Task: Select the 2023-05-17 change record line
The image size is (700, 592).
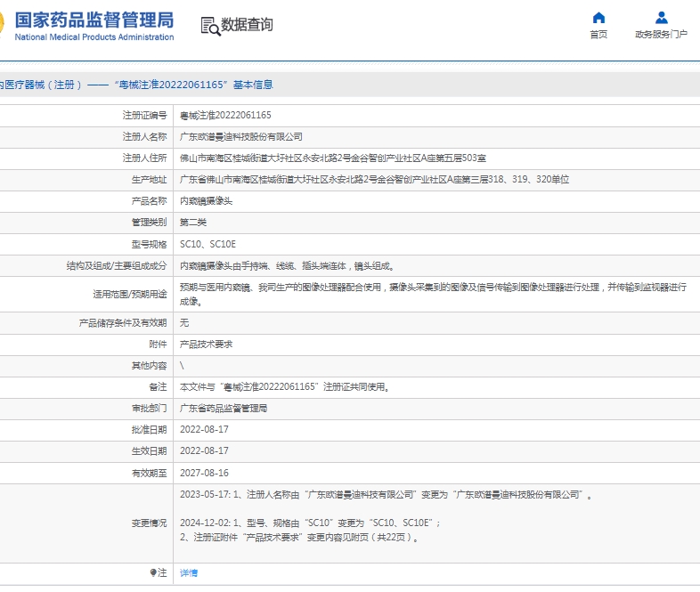Action: [x=387, y=494]
